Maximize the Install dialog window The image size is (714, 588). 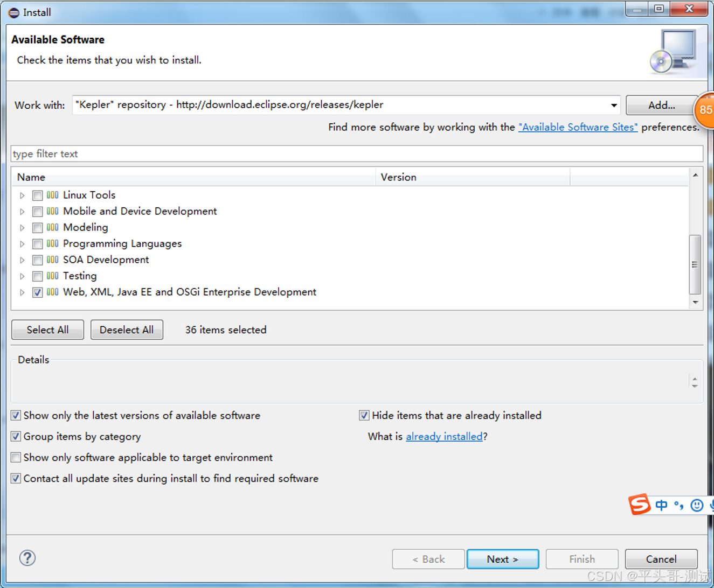tap(659, 9)
